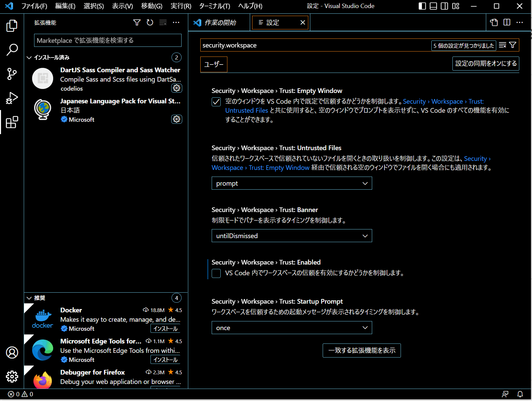The image size is (532, 401).
Task: Open Debugger for Firefox extension entry
Action: [x=106, y=378]
